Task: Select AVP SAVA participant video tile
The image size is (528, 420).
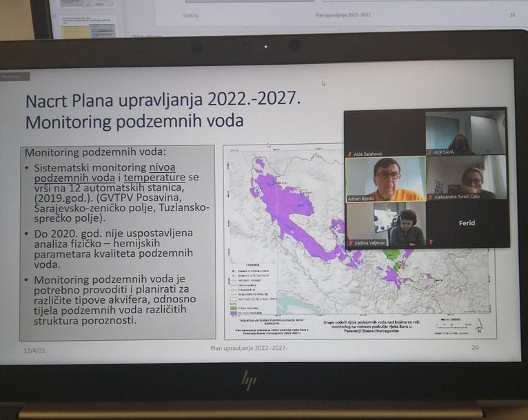Action: click(x=466, y=131)
